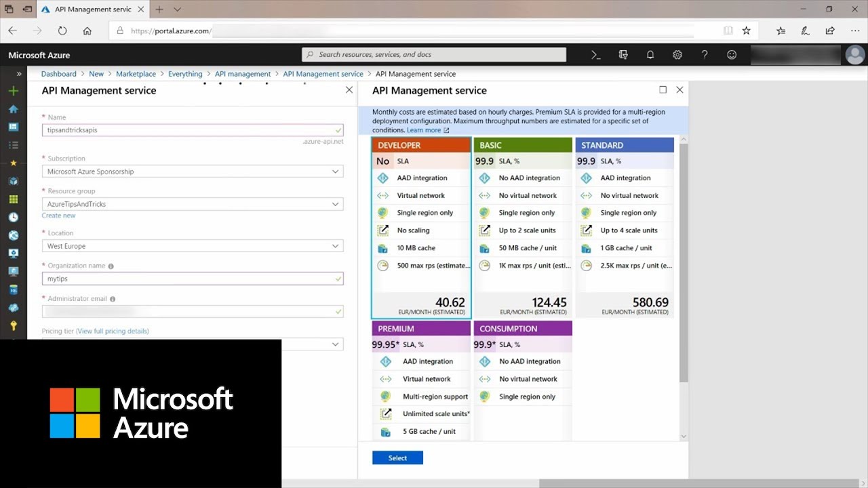Click Organization name field mytips
This screenshot has width=868, height=488.
pos(193,279)
